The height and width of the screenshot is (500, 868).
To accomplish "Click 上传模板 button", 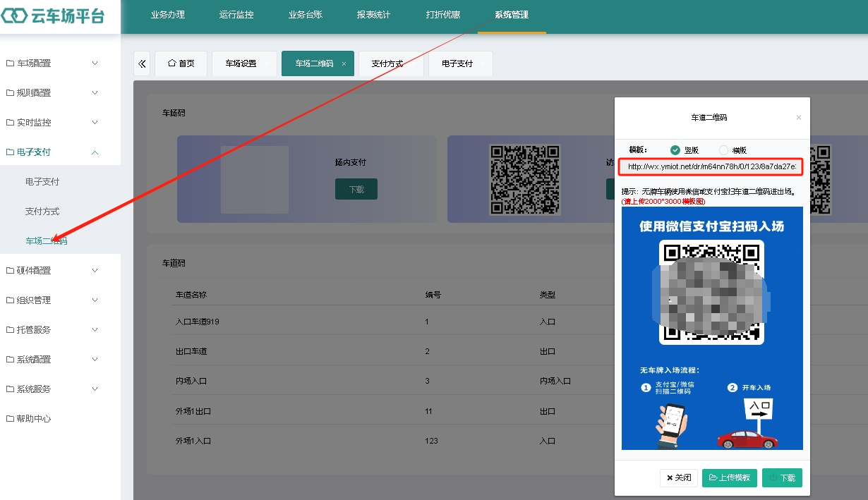I will point(730,477).
